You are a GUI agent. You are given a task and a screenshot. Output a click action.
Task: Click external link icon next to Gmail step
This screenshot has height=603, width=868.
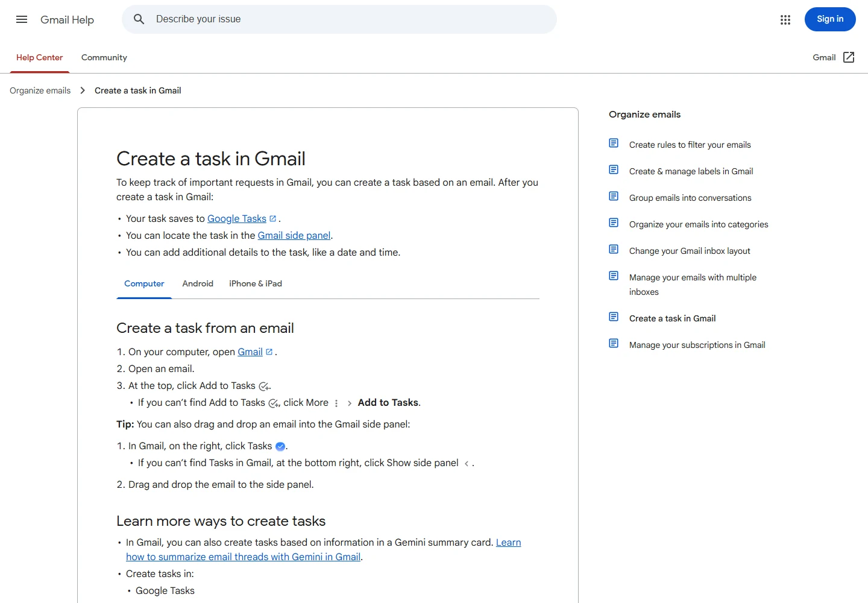(x=269, y=352)
